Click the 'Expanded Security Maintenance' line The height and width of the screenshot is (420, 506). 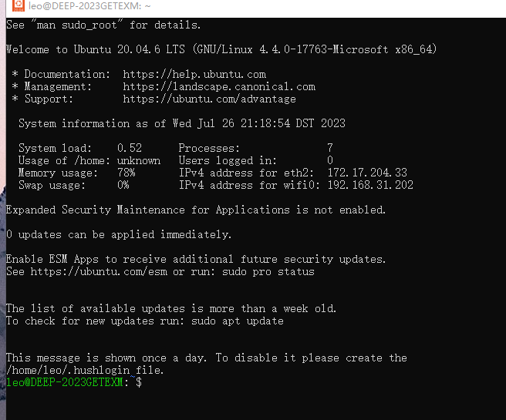click(x=196, y=210)
